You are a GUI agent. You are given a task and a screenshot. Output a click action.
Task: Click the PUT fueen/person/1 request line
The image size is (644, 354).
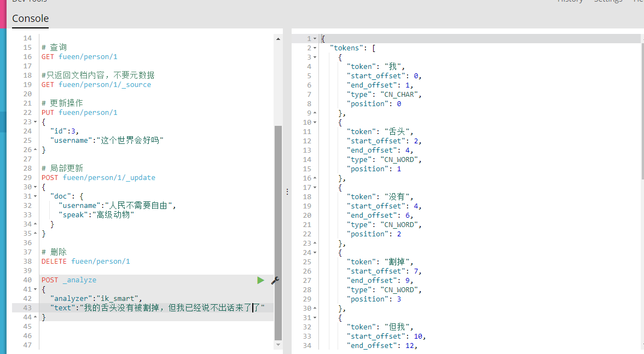(x=79, y=113)
